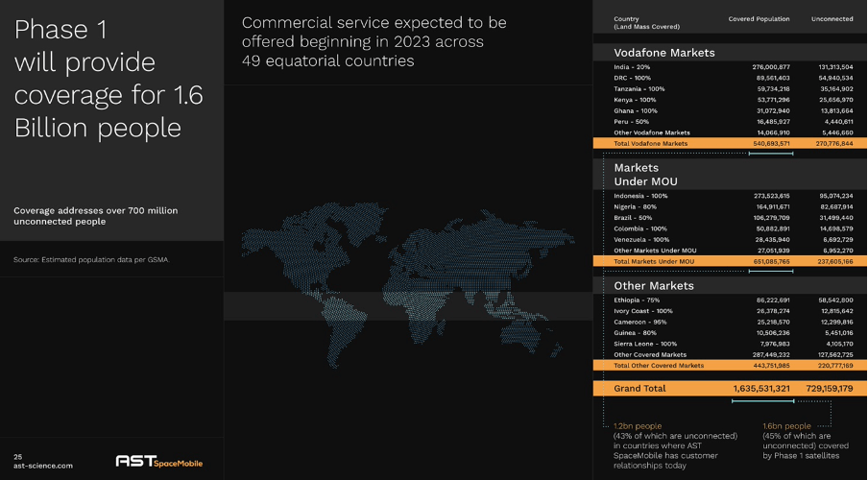Click 'Source: Estimated population data per GSMA.'
This screenshot has height=480, width=868.
(91, 259)
